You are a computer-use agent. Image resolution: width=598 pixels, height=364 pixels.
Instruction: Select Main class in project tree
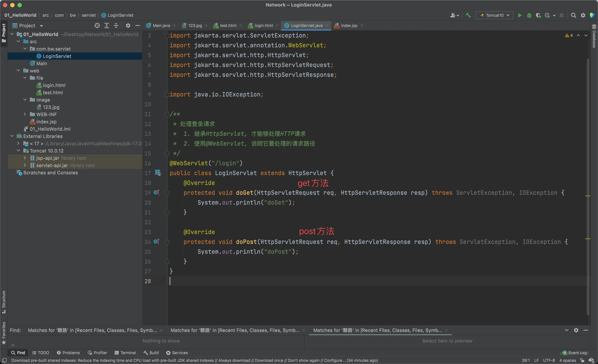[x=41, y=63]
